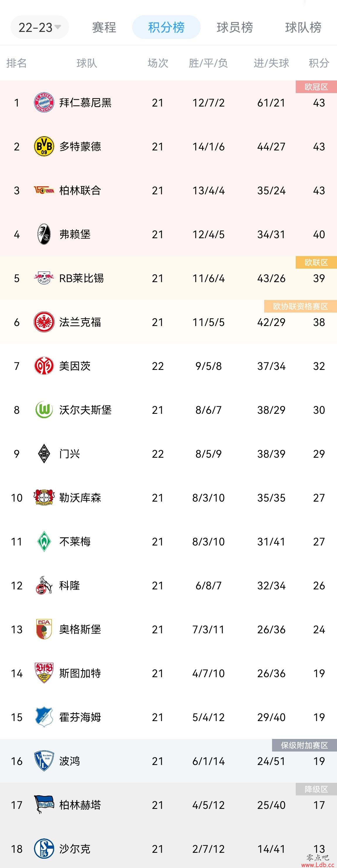
Task: Open the 球员榜 tab
Action: click(235, 27)
